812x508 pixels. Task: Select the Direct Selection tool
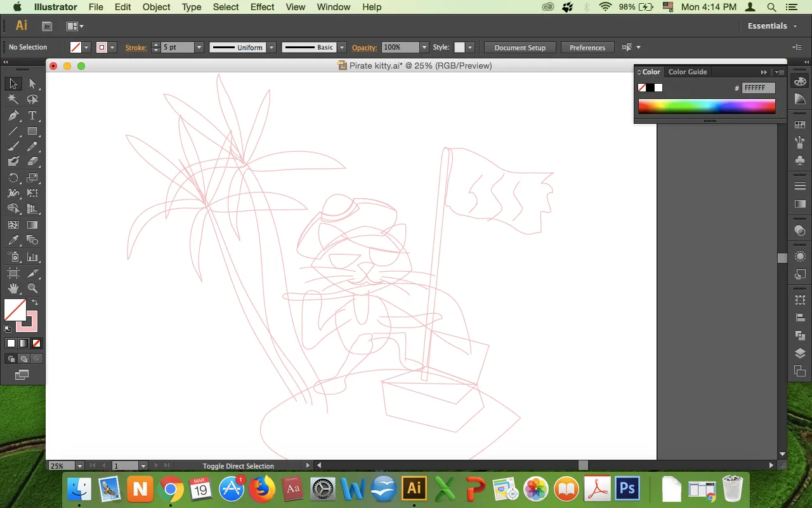coord(33,84)
